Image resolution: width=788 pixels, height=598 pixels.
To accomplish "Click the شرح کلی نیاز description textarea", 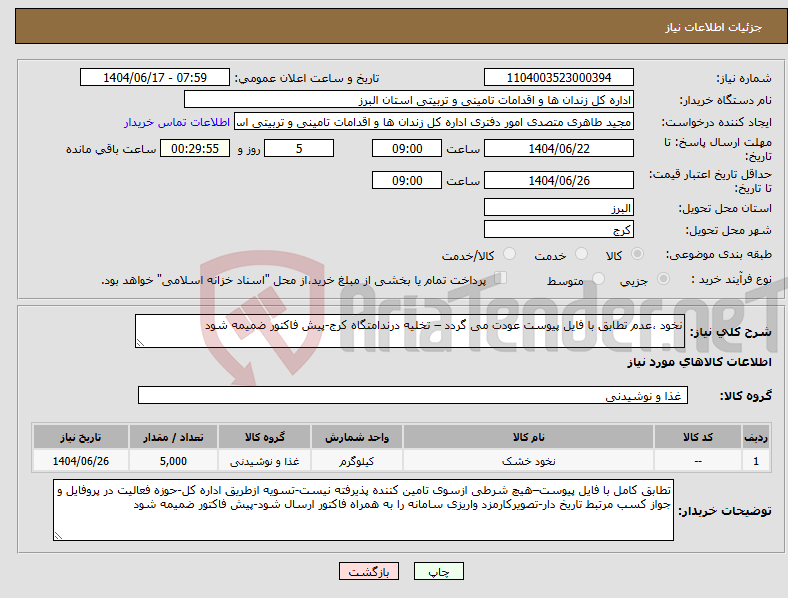I will pos(410,331).
